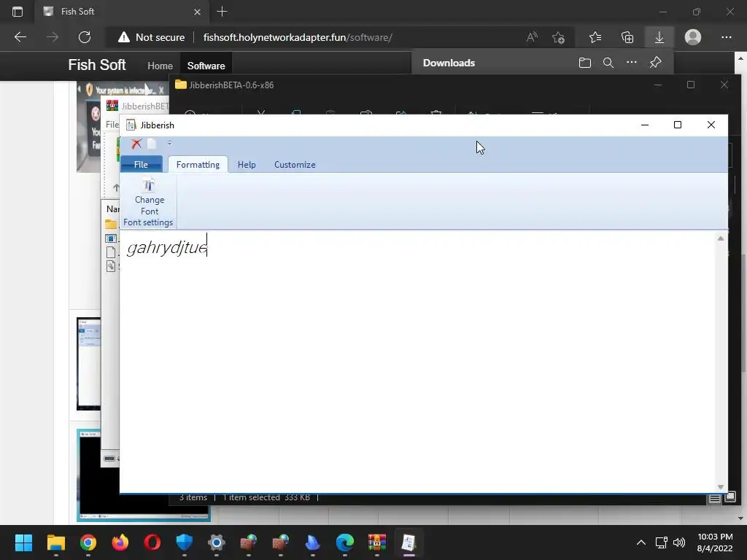Click the browser Downloads toolbar button

(x=659, y=37)
